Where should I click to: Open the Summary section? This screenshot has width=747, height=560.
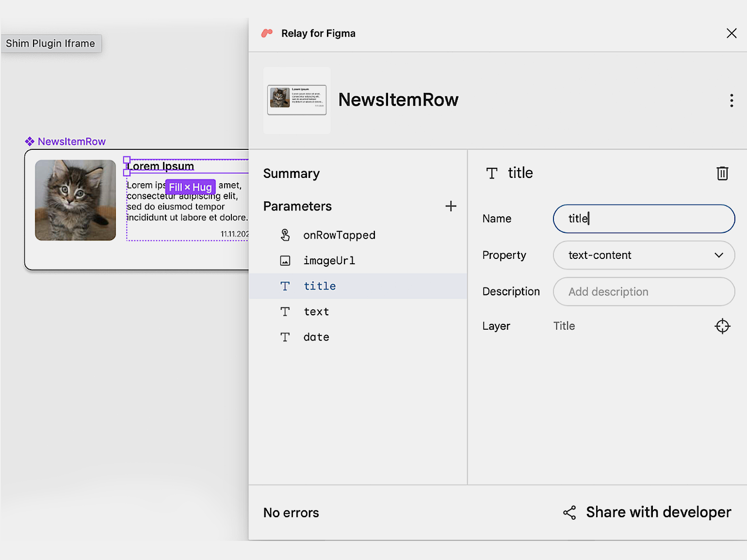pos(292,174)
